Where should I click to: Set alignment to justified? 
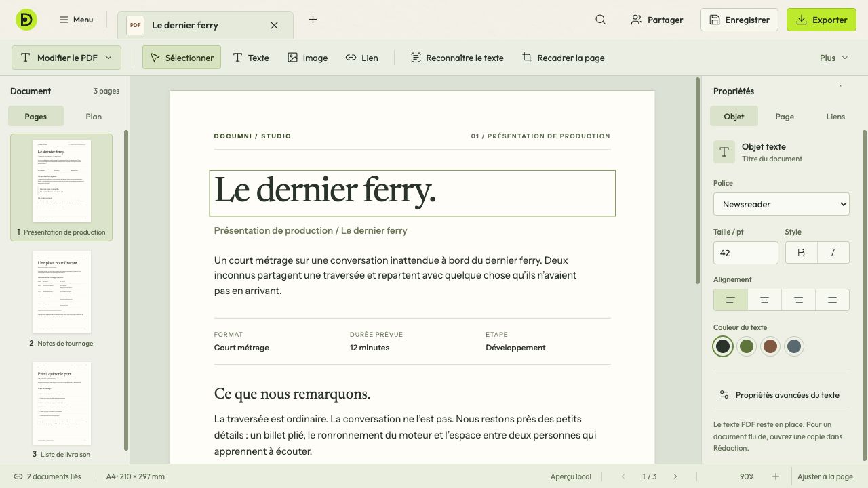[832, 300]
